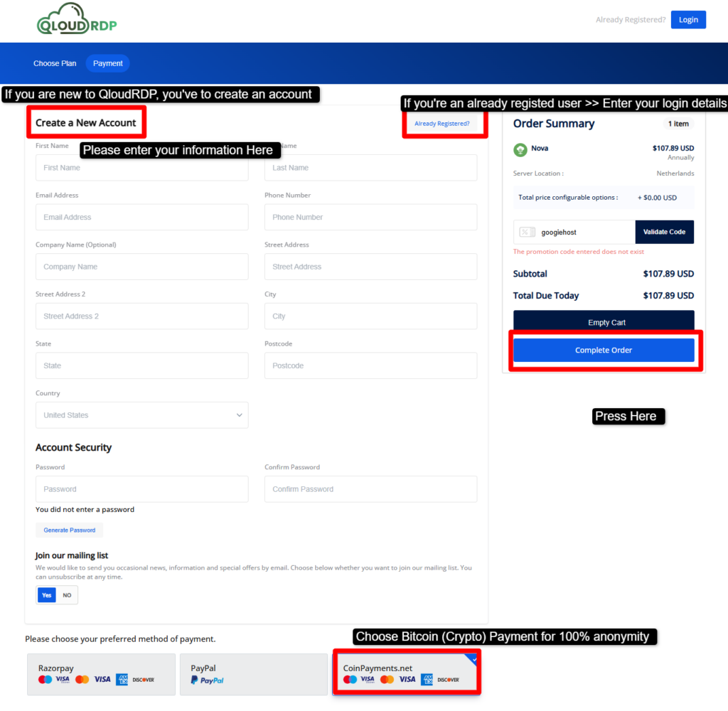The image size is (728, 711).
Task: Choose Razorpay payment method
Action: coord(101,674)
